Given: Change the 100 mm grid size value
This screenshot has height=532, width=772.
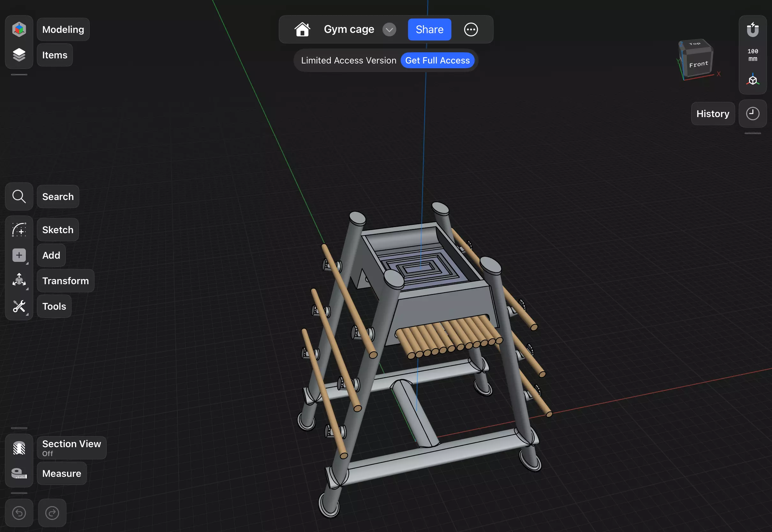Looking at the screenshot, I should click(x=753, y=55).
